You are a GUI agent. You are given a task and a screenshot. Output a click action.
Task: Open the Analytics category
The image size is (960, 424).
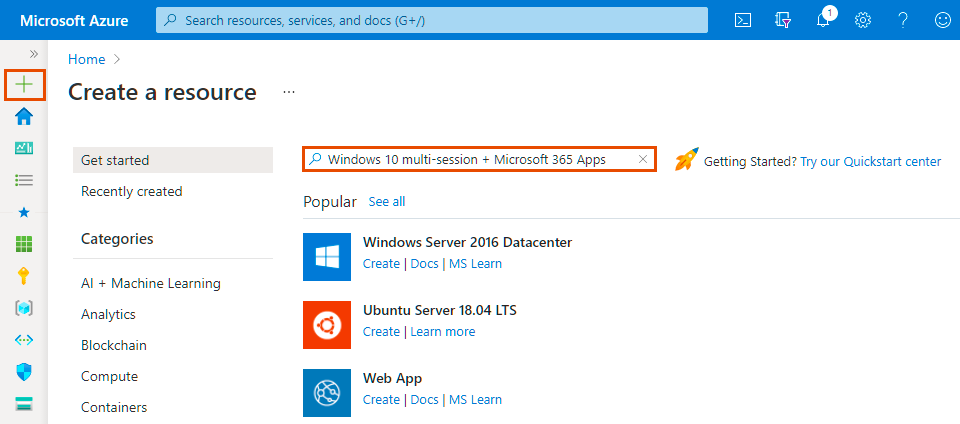tap(108, 314)
